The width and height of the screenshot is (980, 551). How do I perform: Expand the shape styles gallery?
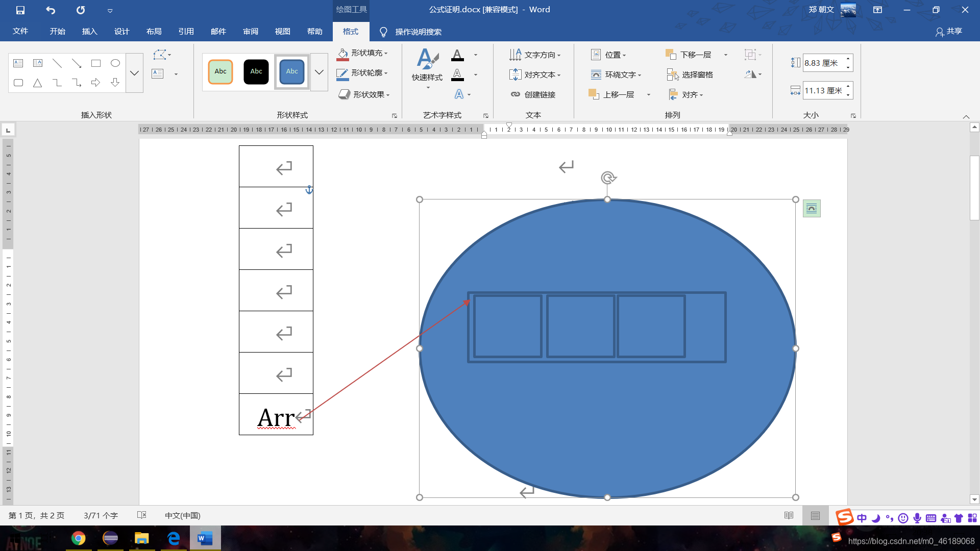pos(319,72)
